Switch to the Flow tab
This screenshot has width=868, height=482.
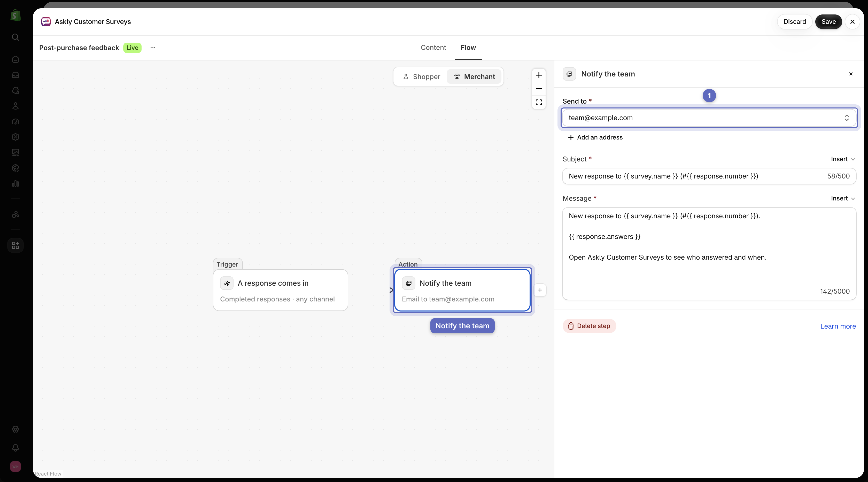(468, 48)
